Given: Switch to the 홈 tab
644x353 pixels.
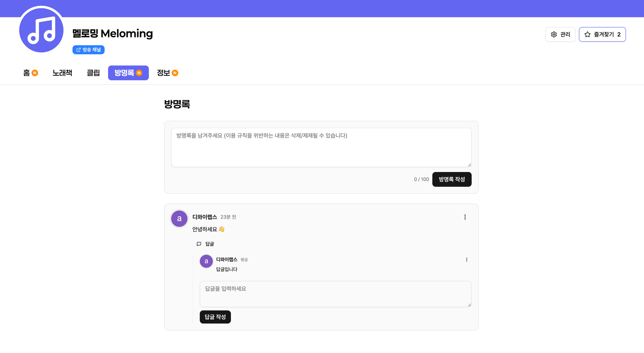Looking at the screenshot, I should (30, 73).
